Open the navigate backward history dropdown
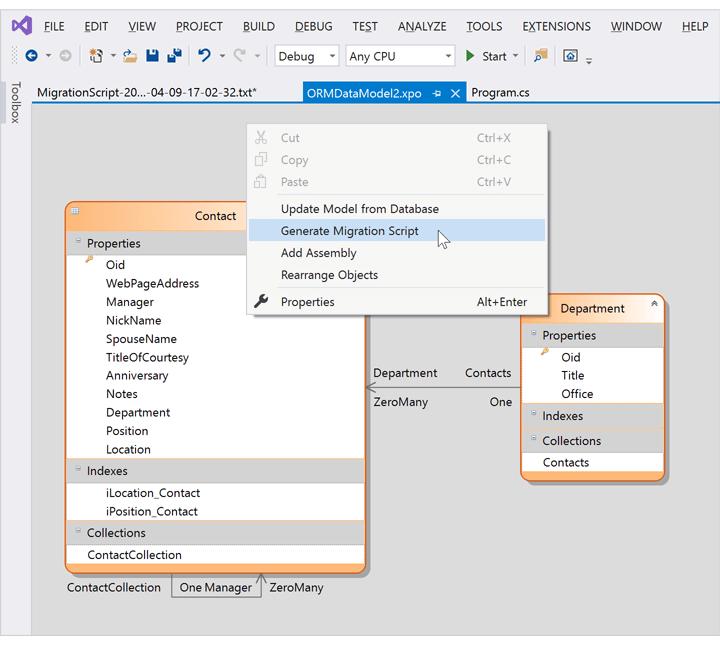720x645 pixels. click(48, 56)
